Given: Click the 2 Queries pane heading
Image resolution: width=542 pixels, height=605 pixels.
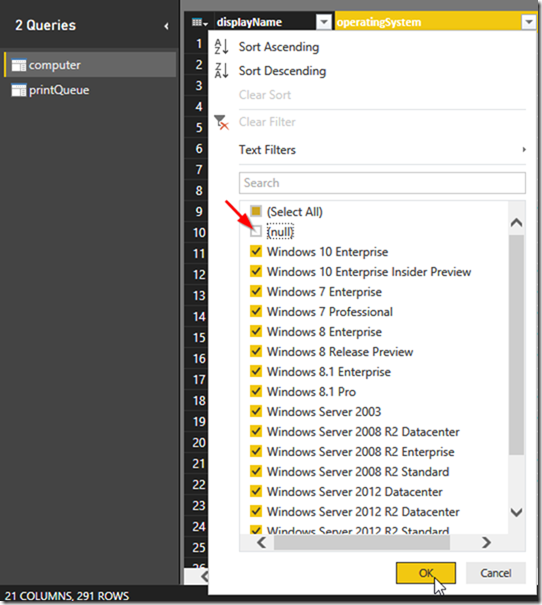Looking at the screenshot, I should [46, 25].
